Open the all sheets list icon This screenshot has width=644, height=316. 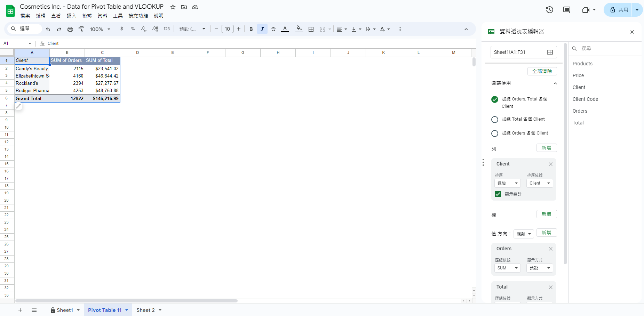(34, 310)
